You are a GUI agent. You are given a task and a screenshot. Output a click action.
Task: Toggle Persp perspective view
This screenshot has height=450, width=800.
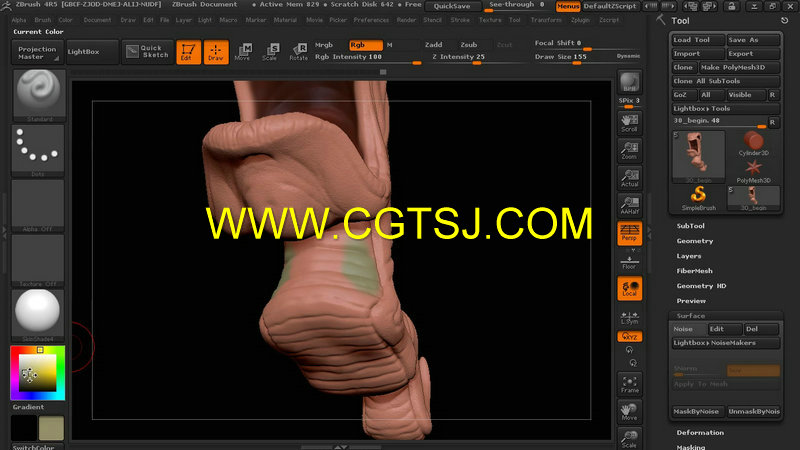pos(630,233)
